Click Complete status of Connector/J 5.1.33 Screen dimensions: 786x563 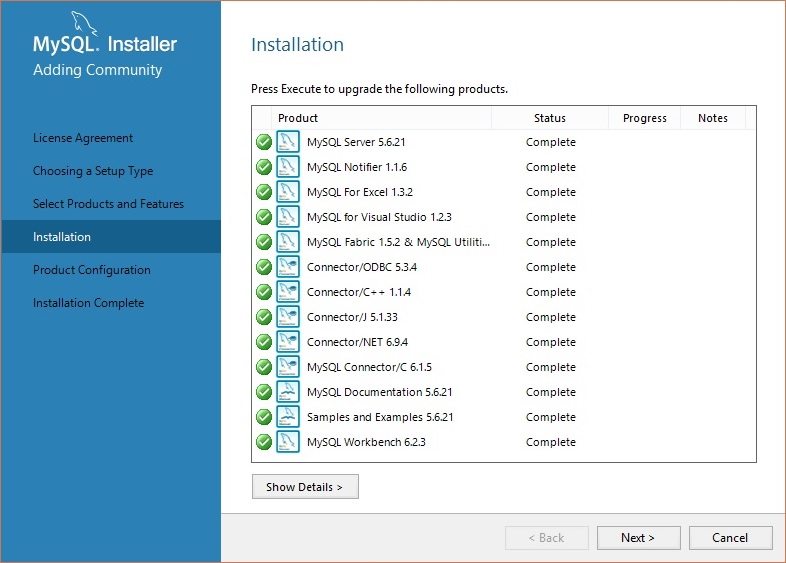551,317
